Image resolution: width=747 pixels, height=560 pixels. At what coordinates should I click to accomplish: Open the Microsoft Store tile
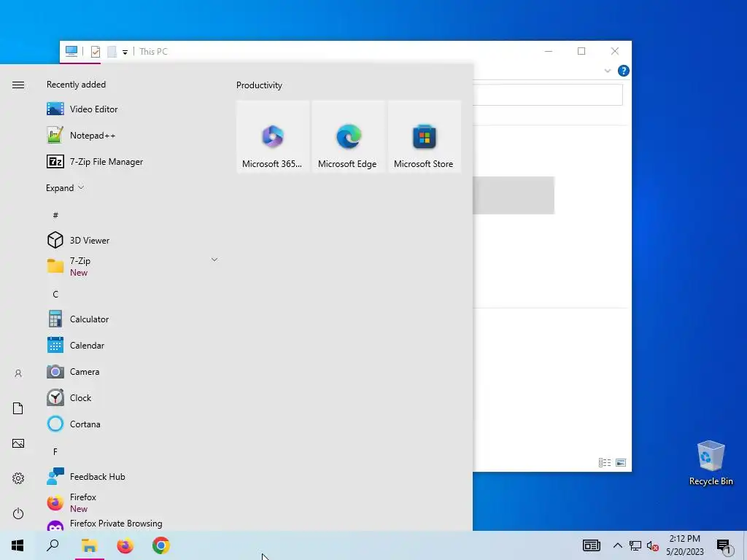point(424,136)
